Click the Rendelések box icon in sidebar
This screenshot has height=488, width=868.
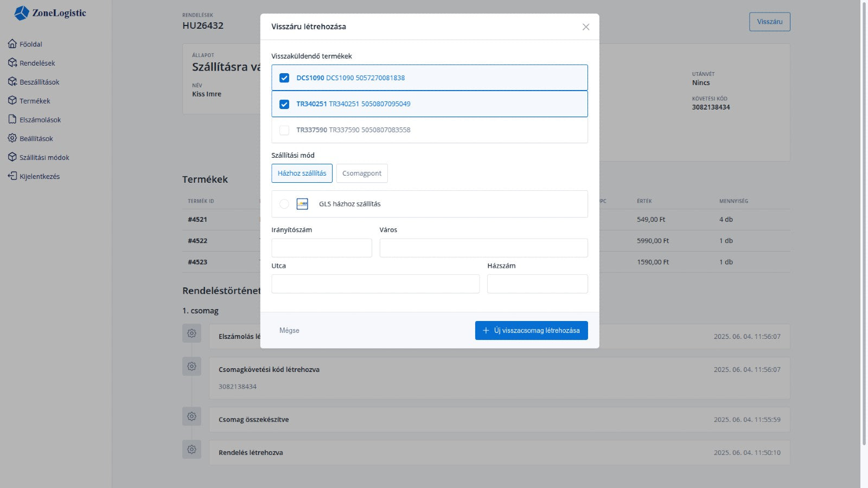[12, 63]
